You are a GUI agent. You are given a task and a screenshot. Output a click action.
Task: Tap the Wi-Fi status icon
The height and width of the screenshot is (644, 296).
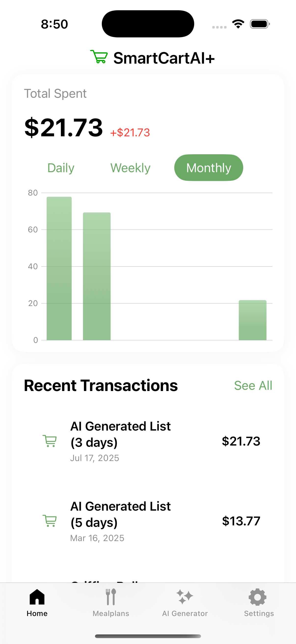point(238,24)
